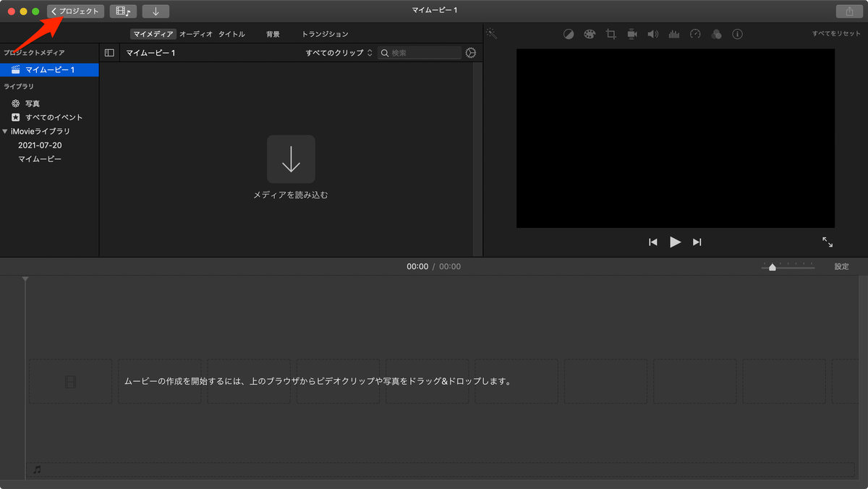Select 写真 in the library sidebar

click(x=33, y=103)
